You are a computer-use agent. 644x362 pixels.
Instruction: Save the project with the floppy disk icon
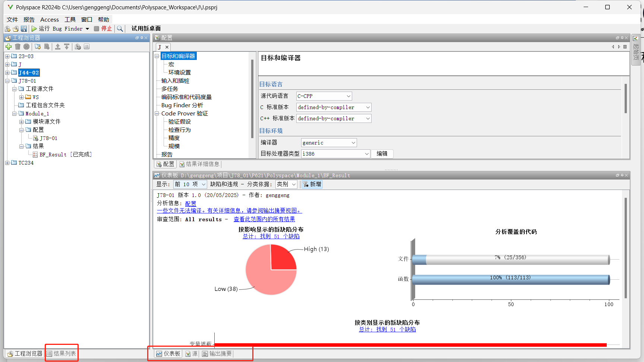click(x=24, y=29)
